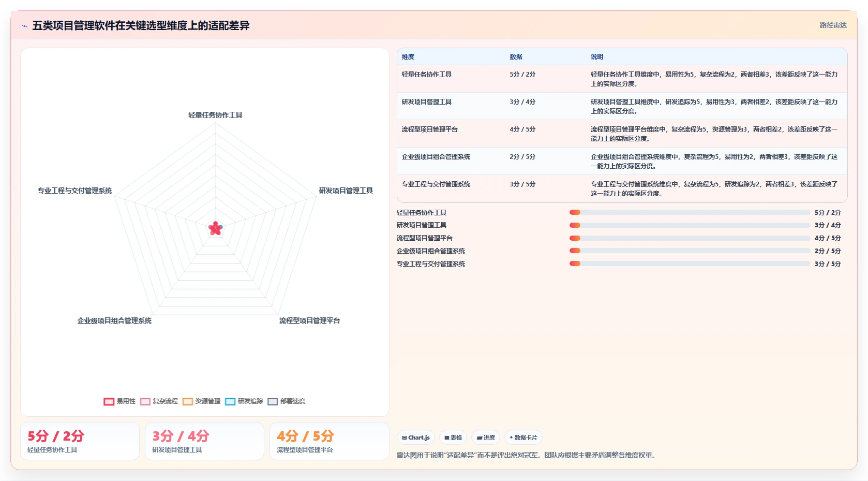Click the data shape at radar chart center
The image size is (868, 481).
pyautogui.click(x=215, y=228)
